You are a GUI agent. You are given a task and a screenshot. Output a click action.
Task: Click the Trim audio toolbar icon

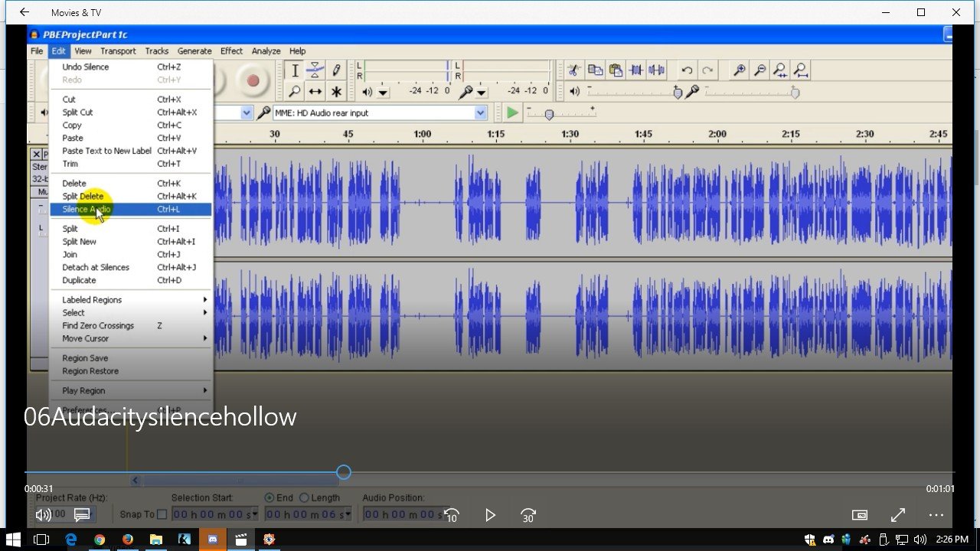[x=636, y=70]
